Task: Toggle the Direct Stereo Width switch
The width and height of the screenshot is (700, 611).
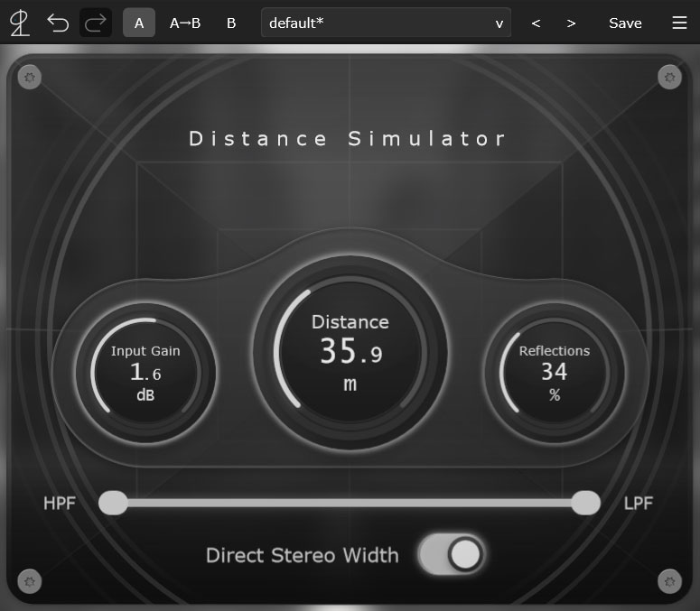Action: (x=452, y=555)
